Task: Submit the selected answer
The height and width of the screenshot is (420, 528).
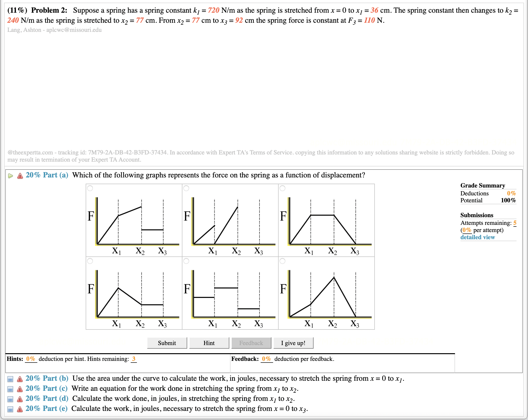Action: coord(167,343)
